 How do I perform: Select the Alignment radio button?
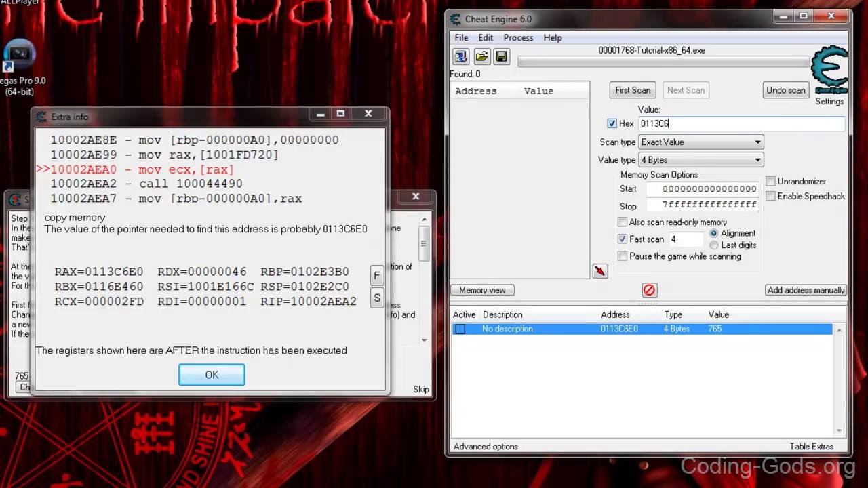point(713,233)
